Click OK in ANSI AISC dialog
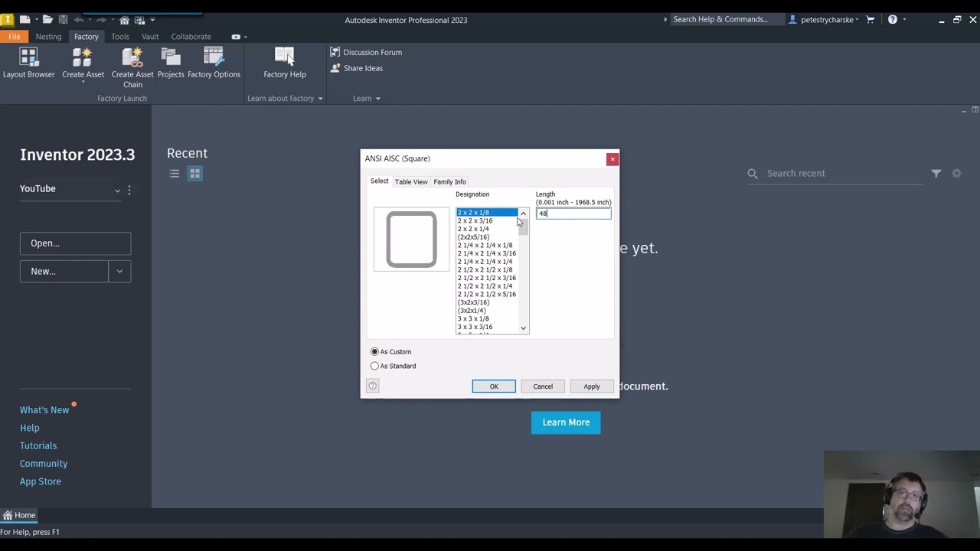 pos(494,386)
